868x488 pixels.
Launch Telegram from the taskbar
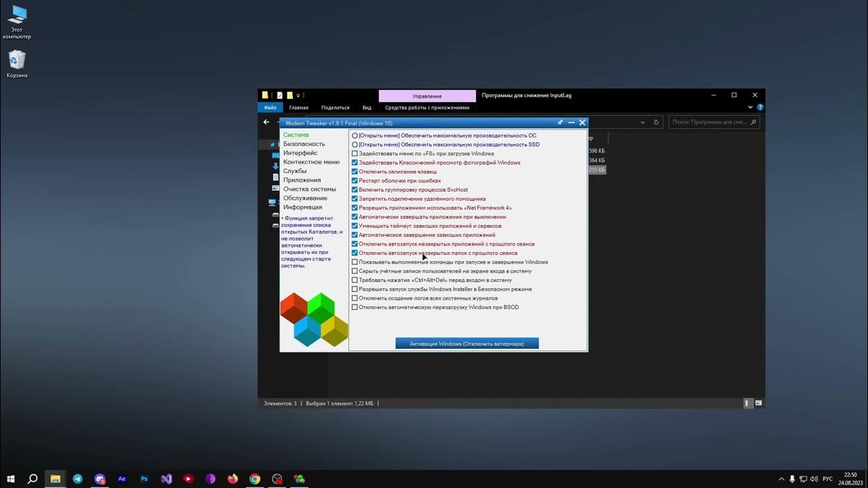[x=77, y=479]
